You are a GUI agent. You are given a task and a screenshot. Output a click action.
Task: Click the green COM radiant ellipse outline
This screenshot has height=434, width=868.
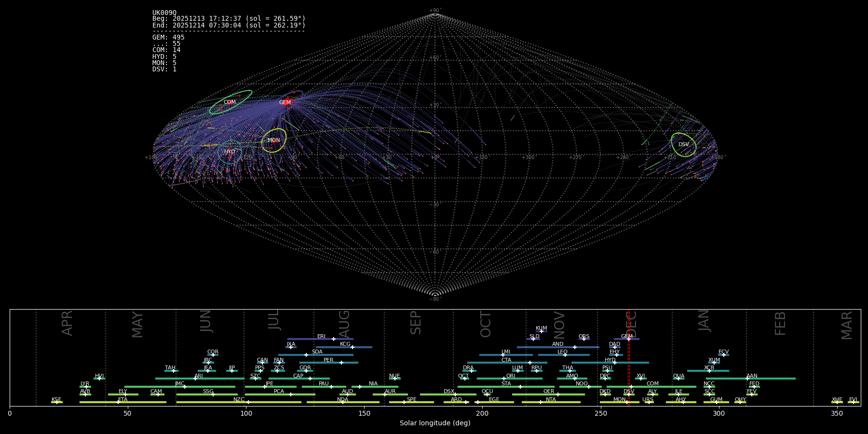[231, 102]
